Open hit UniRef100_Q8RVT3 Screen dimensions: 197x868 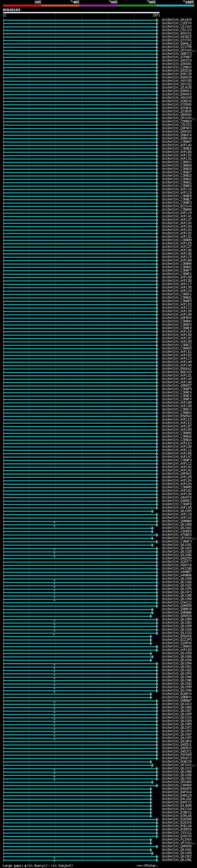click(x=177, y=54)
